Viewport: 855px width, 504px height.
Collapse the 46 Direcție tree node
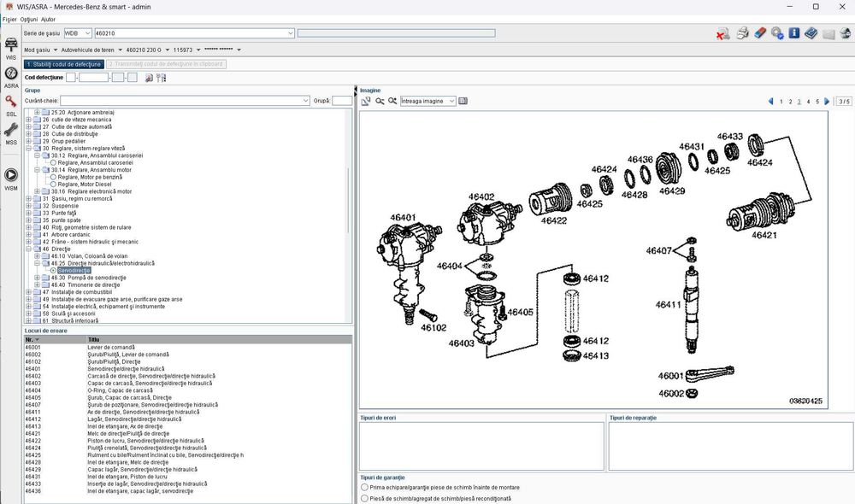28,249
